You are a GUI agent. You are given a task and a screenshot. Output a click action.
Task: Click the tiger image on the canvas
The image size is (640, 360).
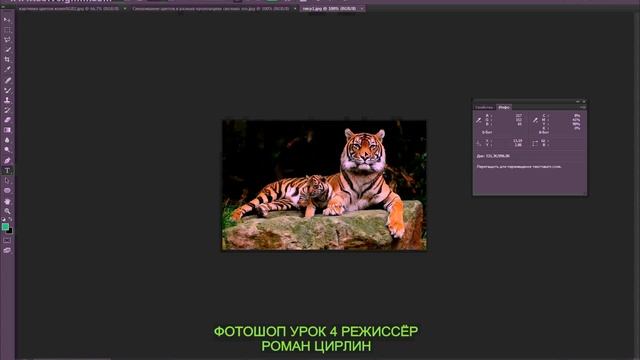pyautogui.click(x=324, y=185)
